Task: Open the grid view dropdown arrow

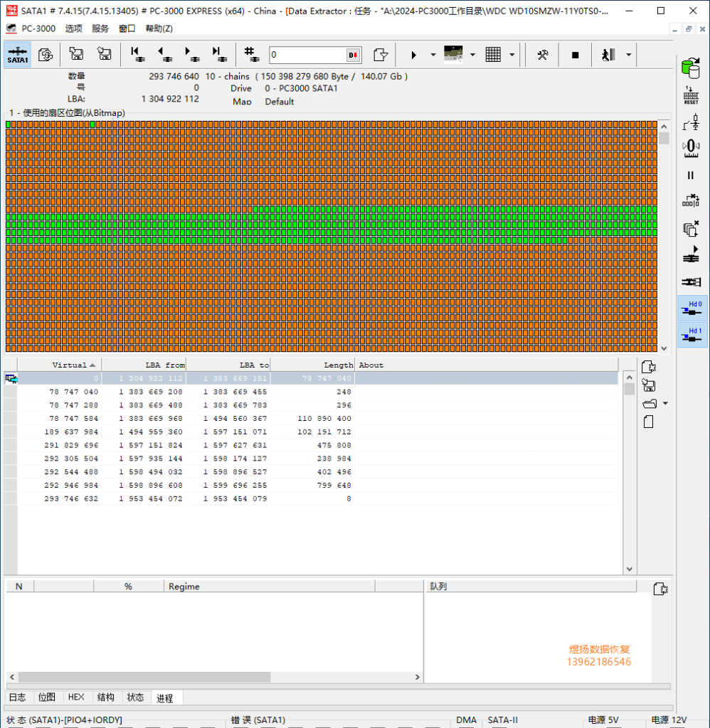Action: pos(512,55)
